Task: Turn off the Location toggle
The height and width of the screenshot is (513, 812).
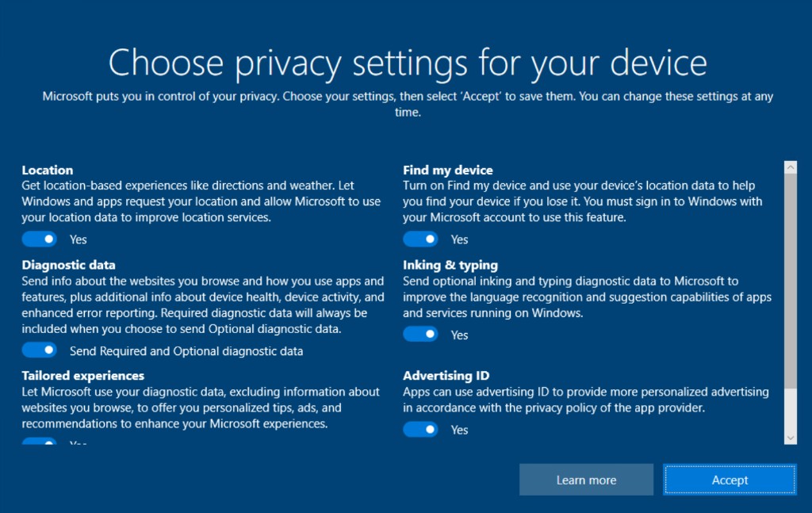Action: tap(40, 239)
